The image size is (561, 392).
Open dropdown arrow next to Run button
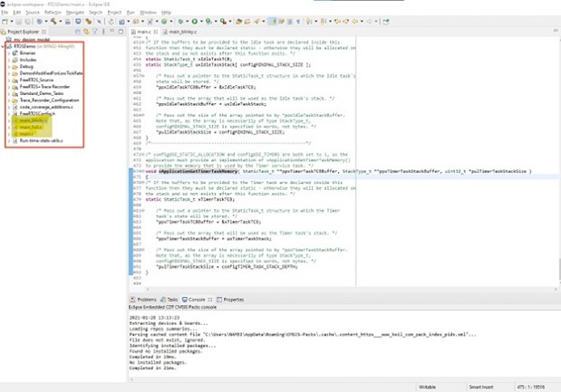click(201, 22)
